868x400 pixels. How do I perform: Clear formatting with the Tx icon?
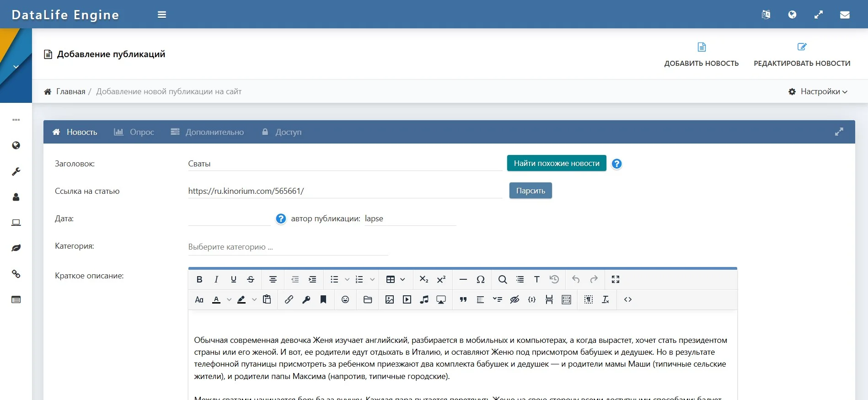click(x=605, y=299)
